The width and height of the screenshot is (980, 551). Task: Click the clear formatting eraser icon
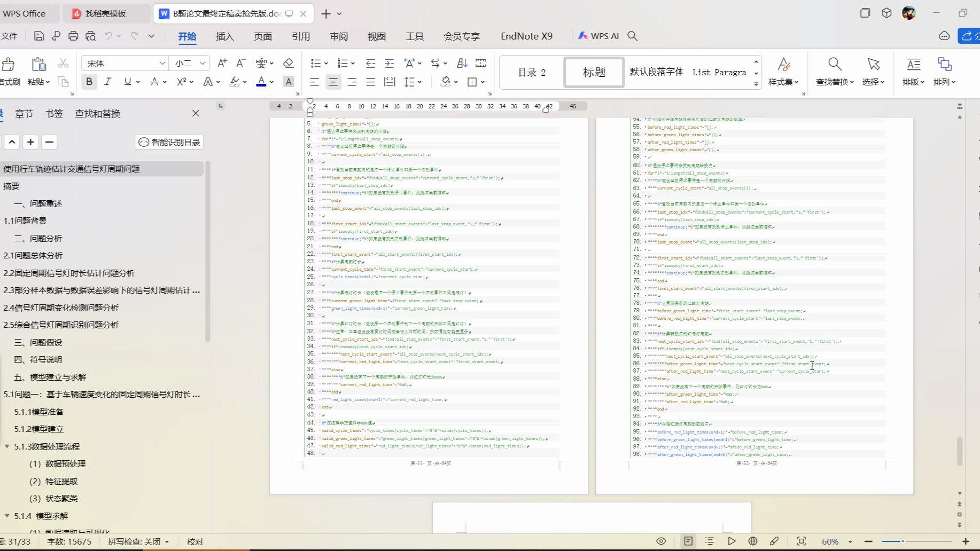289,63
